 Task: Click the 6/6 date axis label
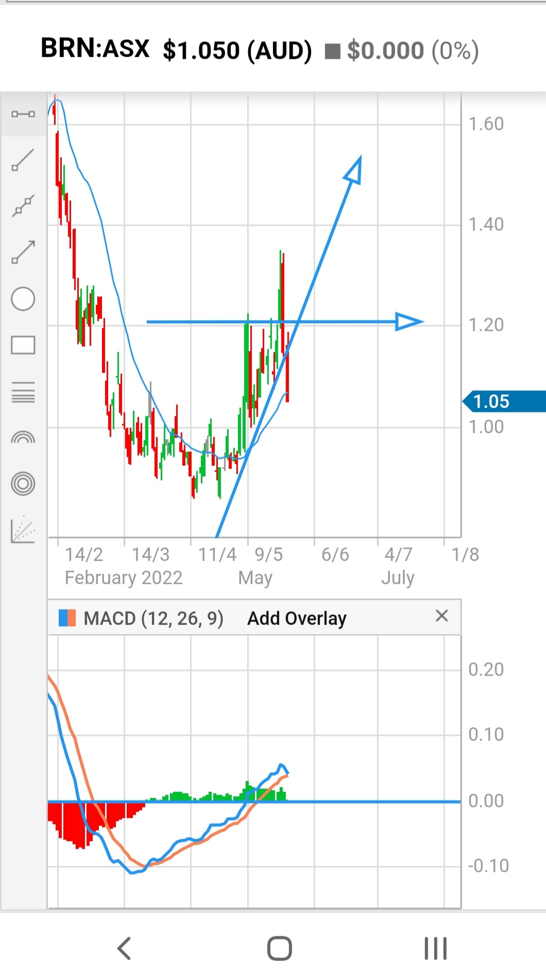pyautogui.click(x=335, y=555)
